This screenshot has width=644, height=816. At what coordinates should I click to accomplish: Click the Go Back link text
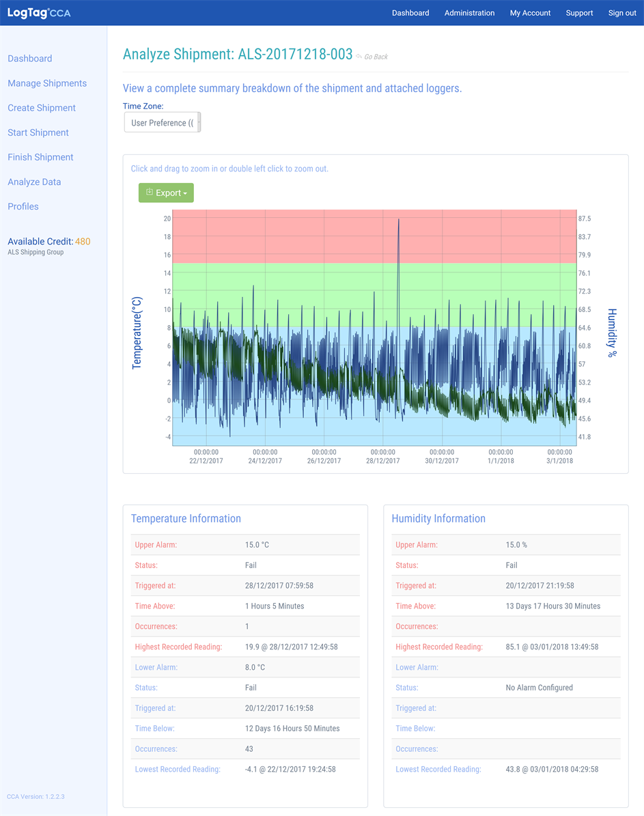pos(376,57)
